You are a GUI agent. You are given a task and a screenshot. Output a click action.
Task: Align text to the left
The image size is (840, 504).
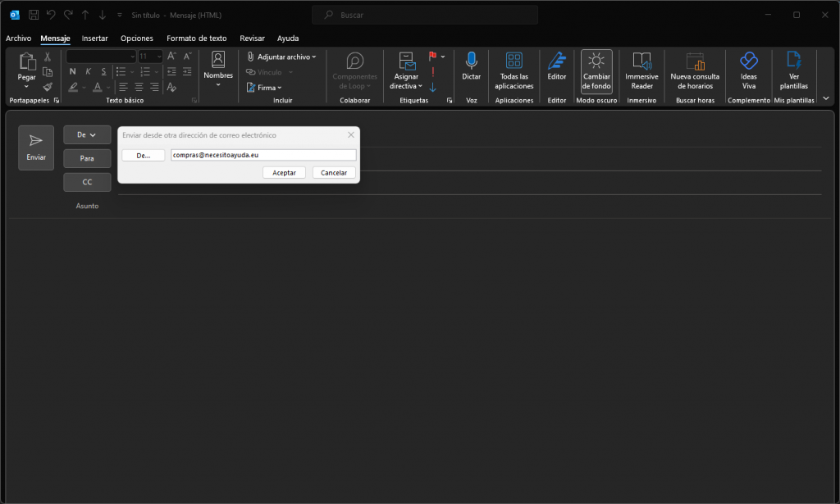pos(123,87)
